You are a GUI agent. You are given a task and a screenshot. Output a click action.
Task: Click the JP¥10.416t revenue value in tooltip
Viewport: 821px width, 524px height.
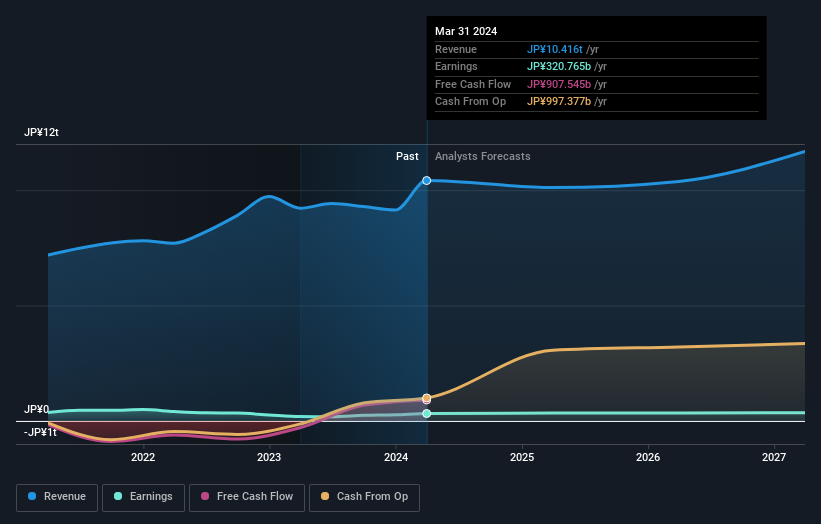(x=555, y=49)
